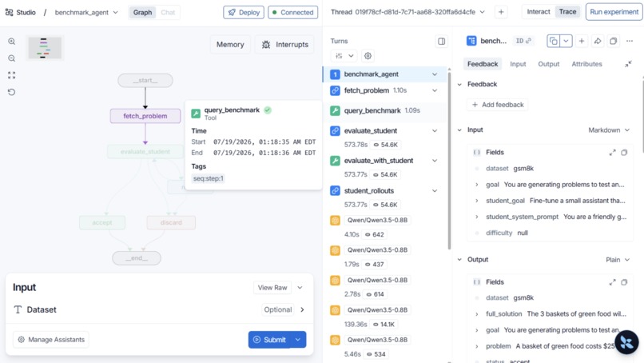Switch to Chat view

168,12
